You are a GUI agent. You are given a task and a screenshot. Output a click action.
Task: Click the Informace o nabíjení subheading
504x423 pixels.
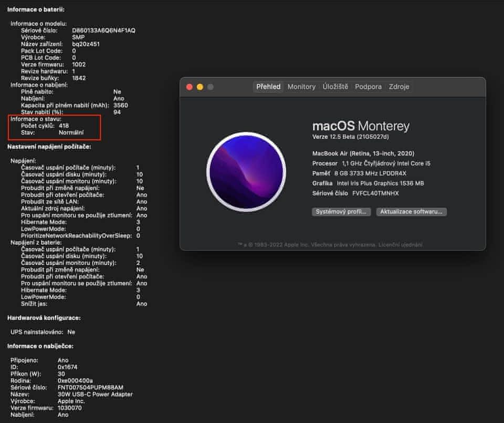click(x=39, y=85)
